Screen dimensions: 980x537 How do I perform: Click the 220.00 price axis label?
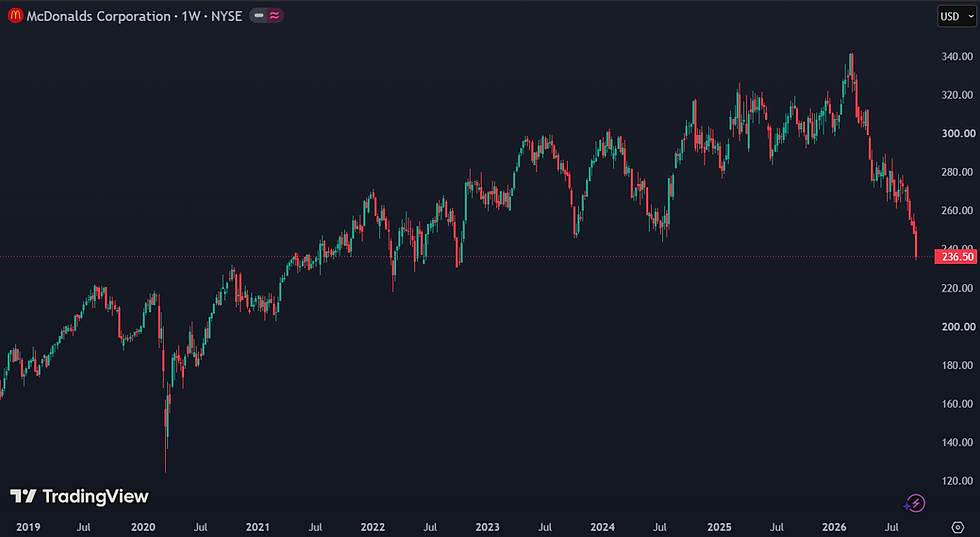click(x=958, y=288)
